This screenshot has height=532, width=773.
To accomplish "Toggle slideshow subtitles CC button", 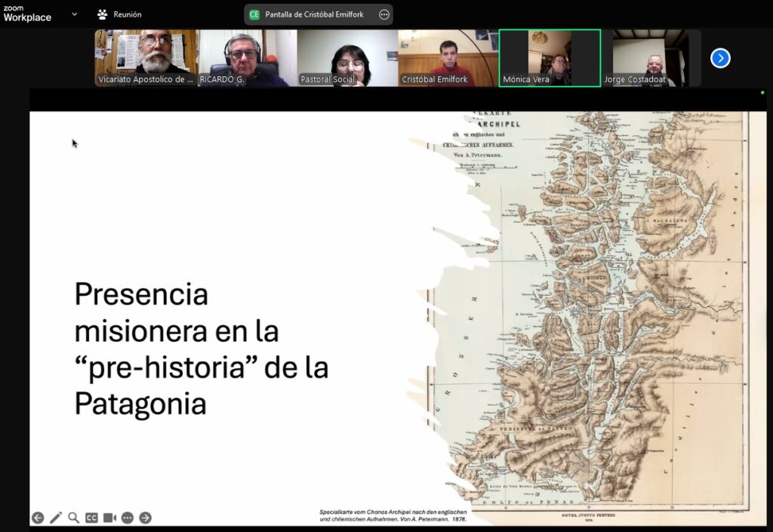I will [x=91, y=518].
